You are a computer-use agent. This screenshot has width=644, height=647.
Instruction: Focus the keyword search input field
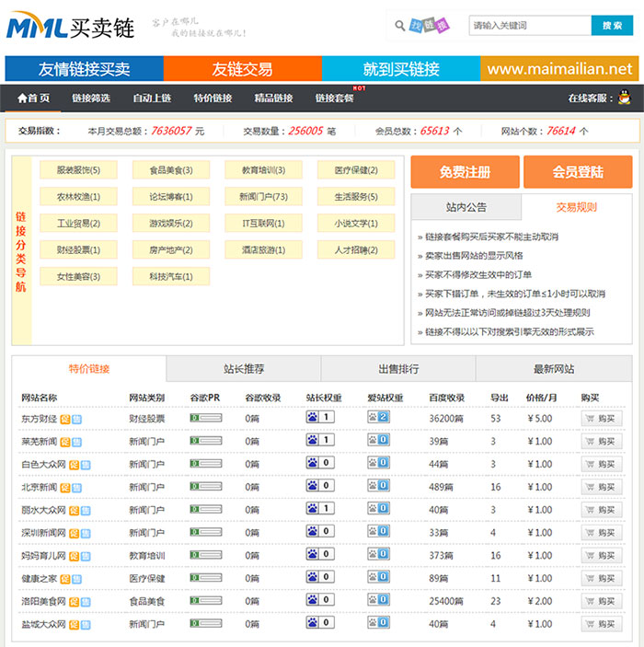pos(529,26)
